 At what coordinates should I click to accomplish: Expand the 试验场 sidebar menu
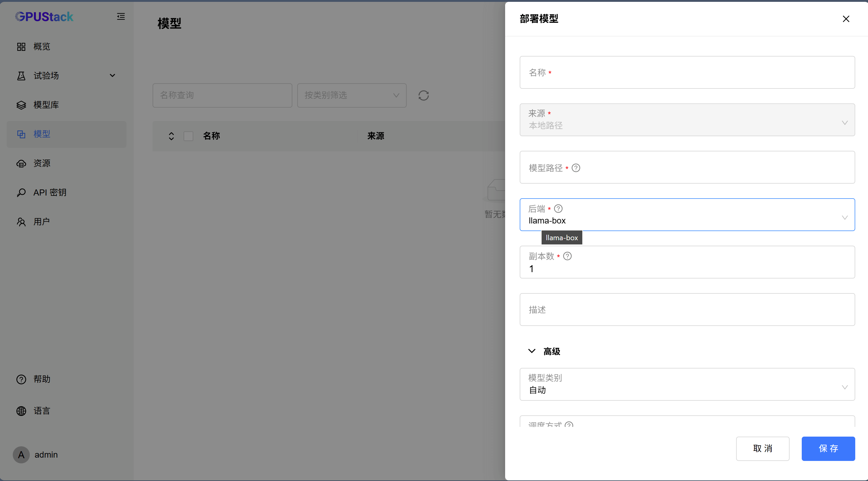click(x=66, y=75)
